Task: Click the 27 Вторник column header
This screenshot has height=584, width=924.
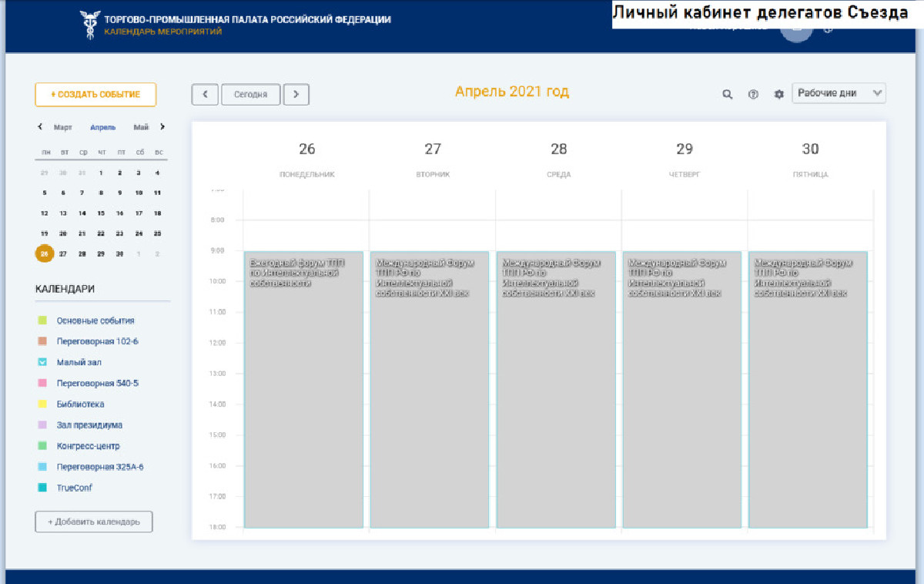Action: click(433, 159)
